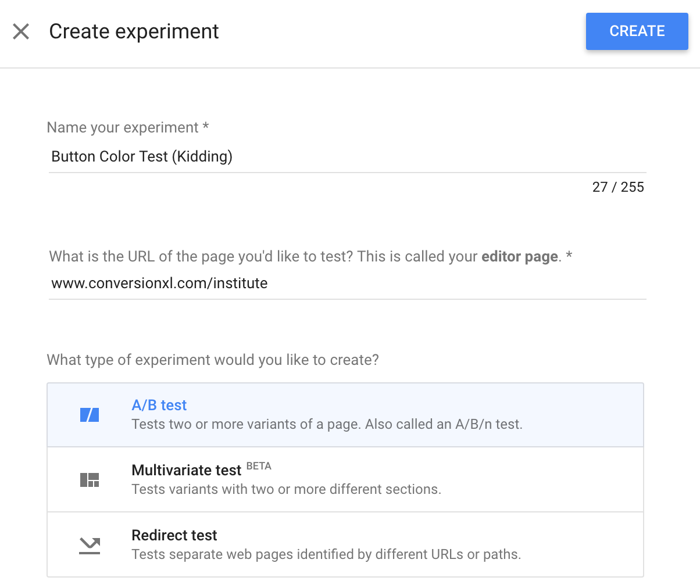Click the 'What is the URL' question label
The height and width of the screenshot is (588, 700).
click(262, 257)
